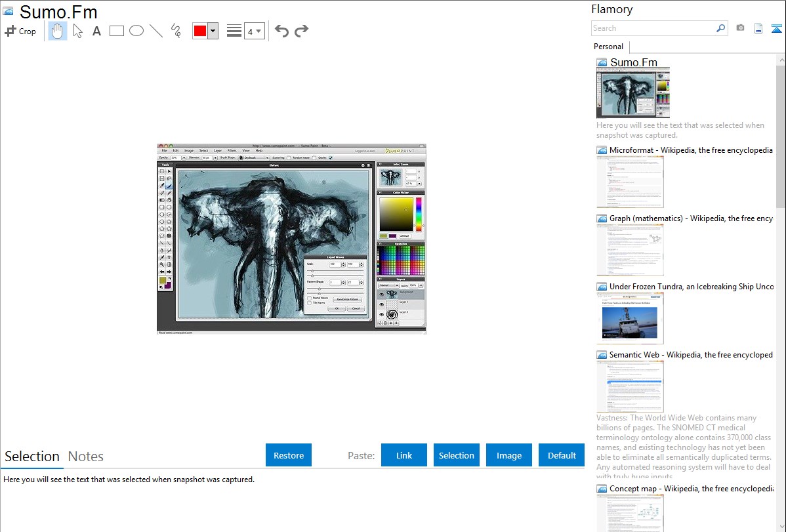Click the collapse panel icon beside the document icon

pyautogui.click(x=776, y=29)
